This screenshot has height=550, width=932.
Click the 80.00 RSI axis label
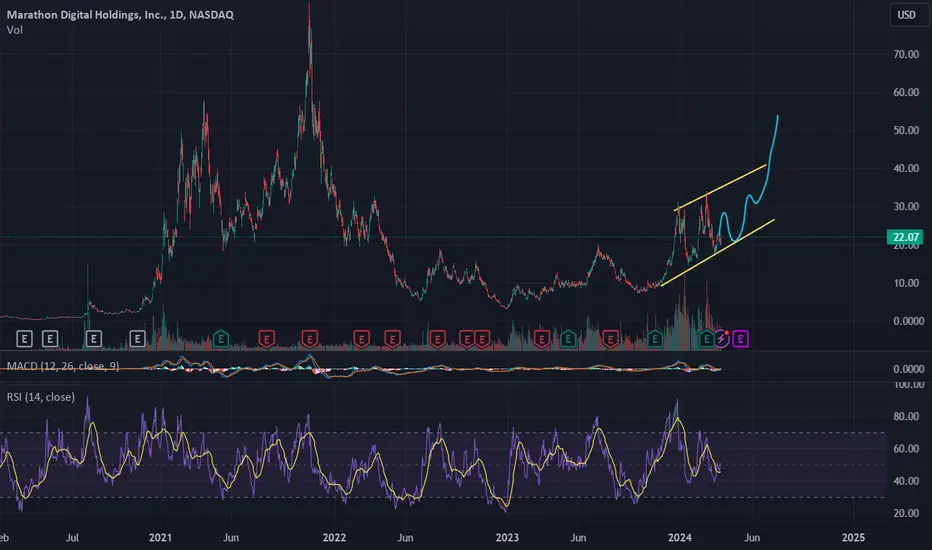906,416
